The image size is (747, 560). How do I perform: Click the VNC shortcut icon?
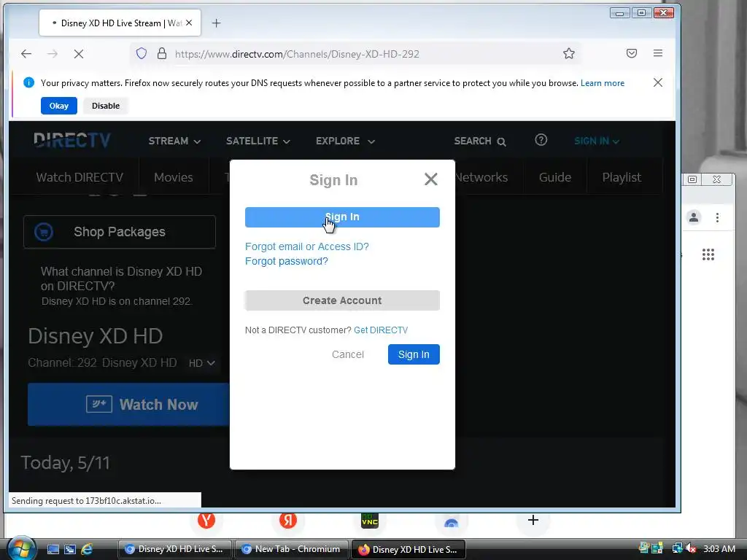[x=370, y=521]
